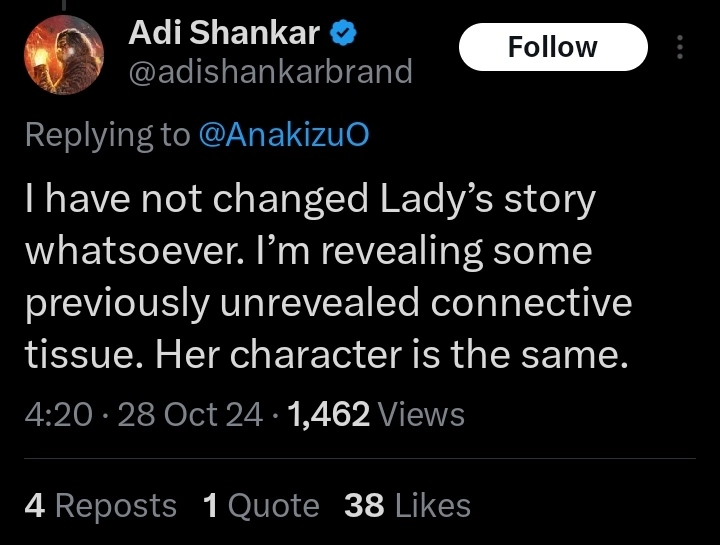Viewport: 720px width, 545px height.
Task: Click the Adi Shankar display name
Action: tap(224, 33)
